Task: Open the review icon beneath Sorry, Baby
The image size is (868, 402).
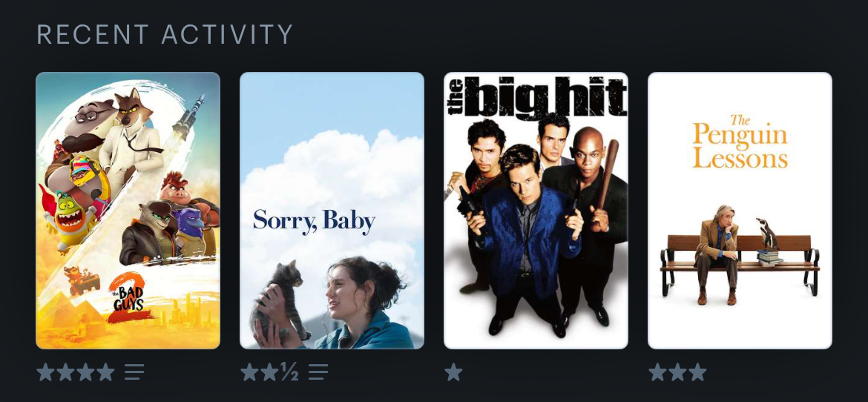Action: click(x=318, y=372)
